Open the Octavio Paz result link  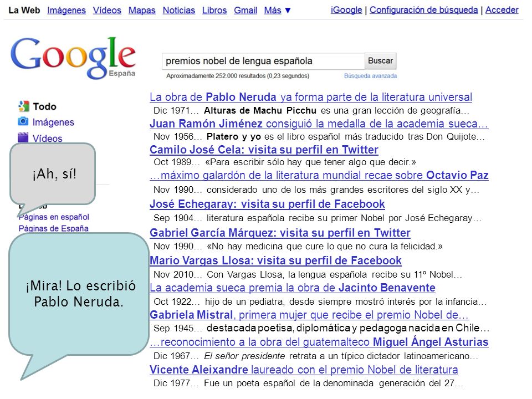(319, 175)
